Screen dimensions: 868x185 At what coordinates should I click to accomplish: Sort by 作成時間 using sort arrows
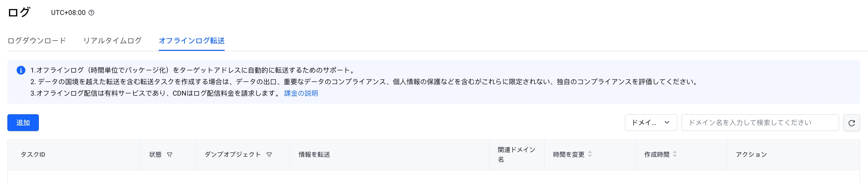click(674, 154)
